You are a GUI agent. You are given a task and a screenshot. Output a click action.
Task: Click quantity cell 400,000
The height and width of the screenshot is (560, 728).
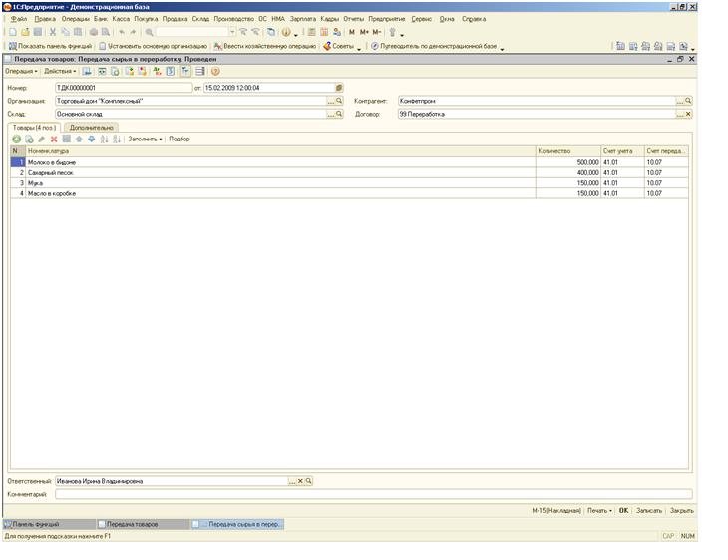pyautogui.click(x=568, y=172)
